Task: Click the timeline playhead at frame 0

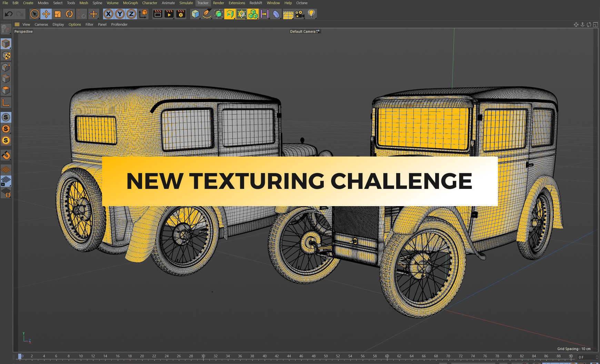Action: tap(20, 356)
